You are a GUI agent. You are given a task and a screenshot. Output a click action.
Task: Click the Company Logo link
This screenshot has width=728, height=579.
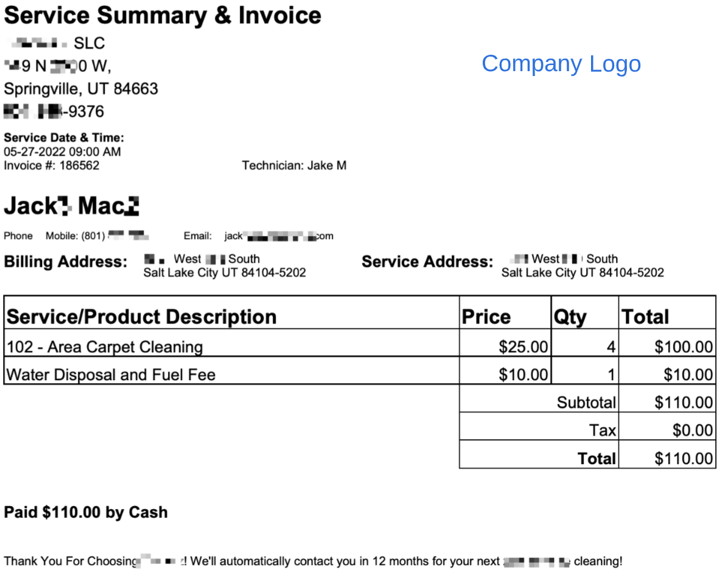click(x=561, y=64)
